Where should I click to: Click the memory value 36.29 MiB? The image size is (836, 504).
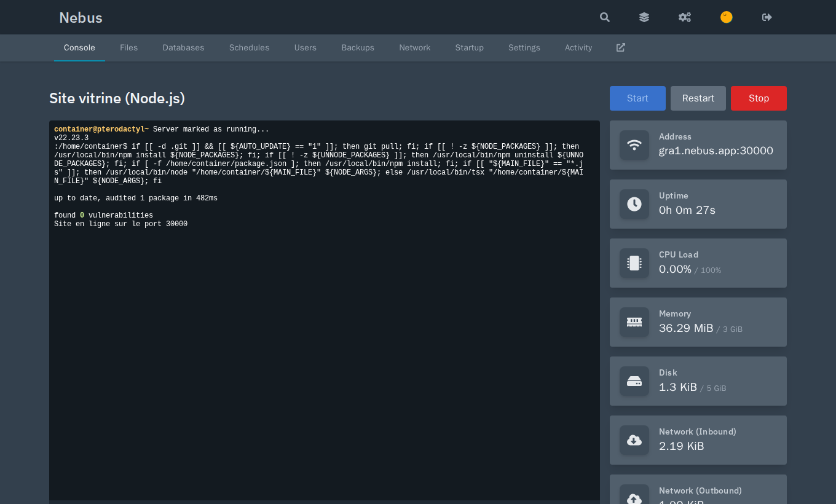(686, 328)
